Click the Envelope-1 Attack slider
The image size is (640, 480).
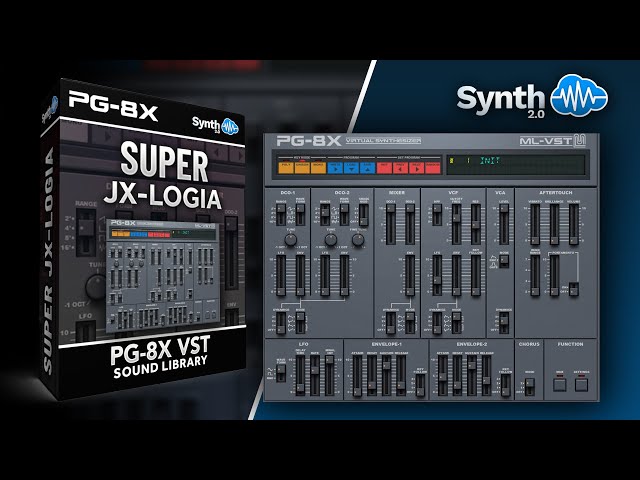357,376
